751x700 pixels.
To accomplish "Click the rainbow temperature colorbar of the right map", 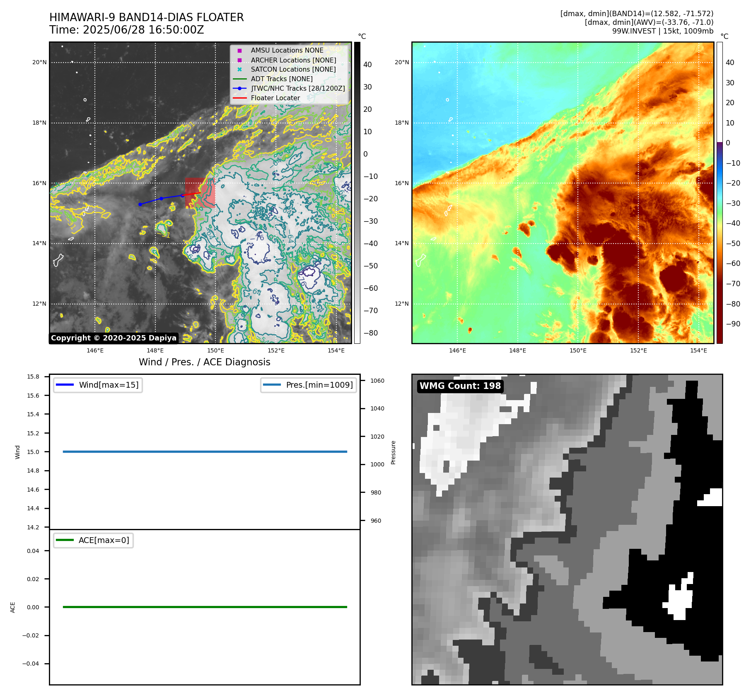I will click(x=720, y=193).
